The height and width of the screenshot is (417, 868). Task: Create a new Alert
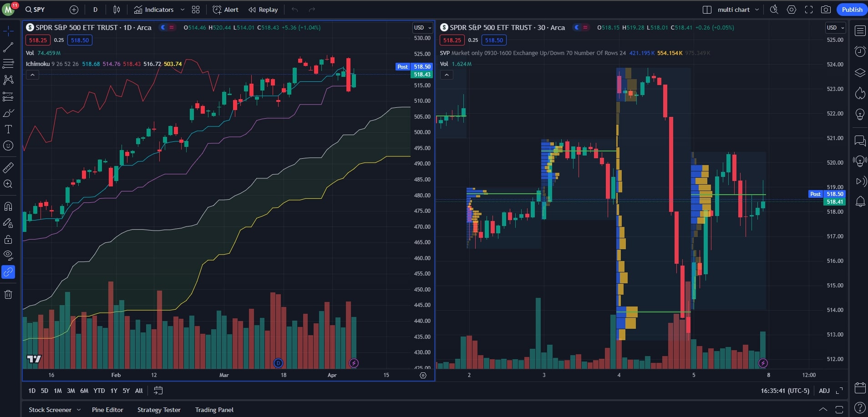click(x=226, y=10)
